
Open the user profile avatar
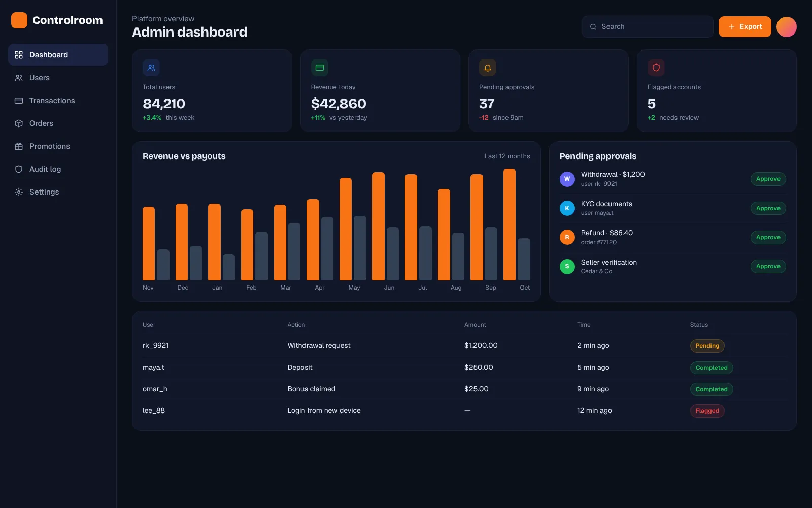click(787, 27)
